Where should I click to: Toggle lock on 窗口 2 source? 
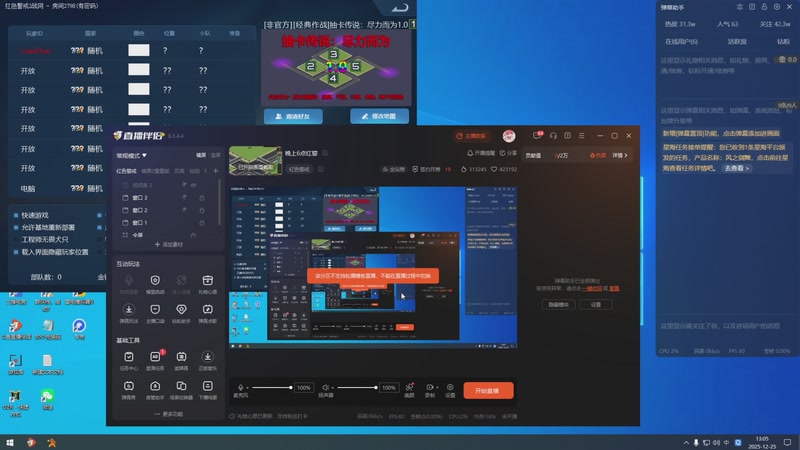(202, 210)
